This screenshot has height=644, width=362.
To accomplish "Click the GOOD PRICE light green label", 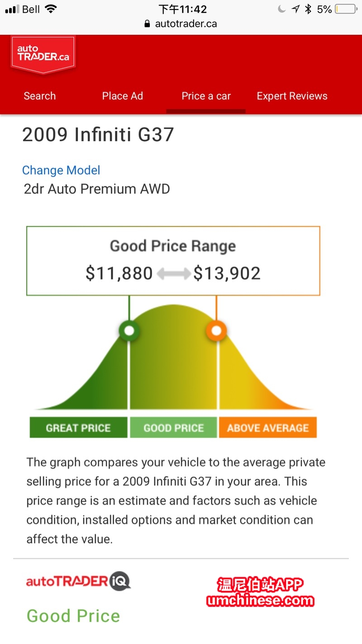I will 173,428.
